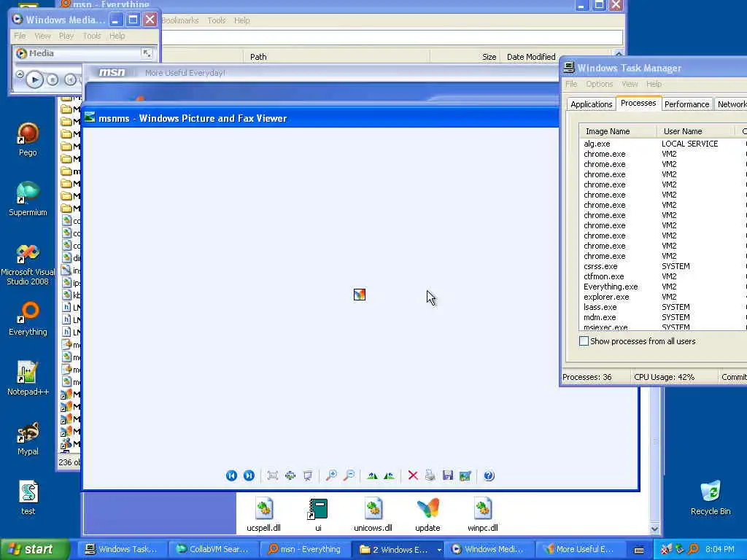747x560 pixels.
Task: Open Options menu in Task Manager
Action: pyautogui.click(x=600, y=84)
